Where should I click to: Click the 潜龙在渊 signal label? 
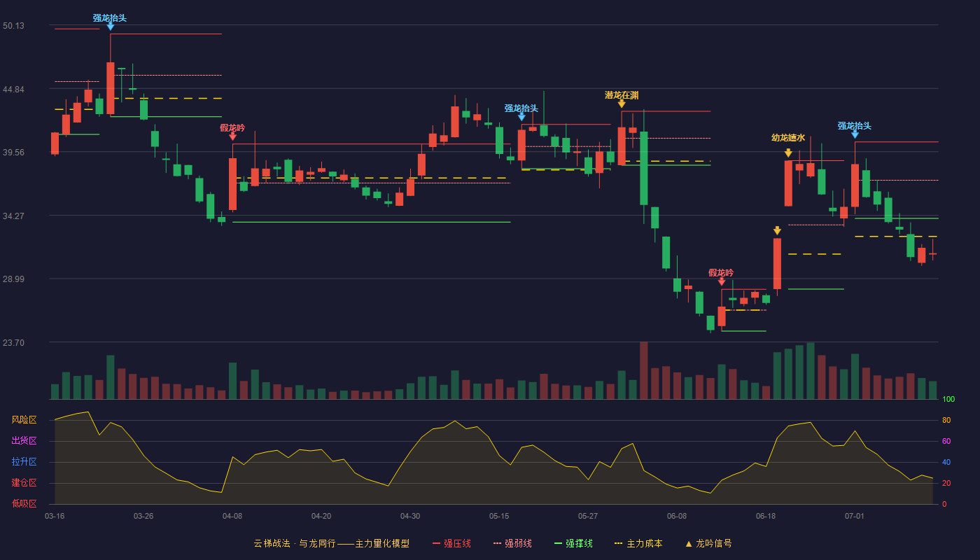pos(622,95)
